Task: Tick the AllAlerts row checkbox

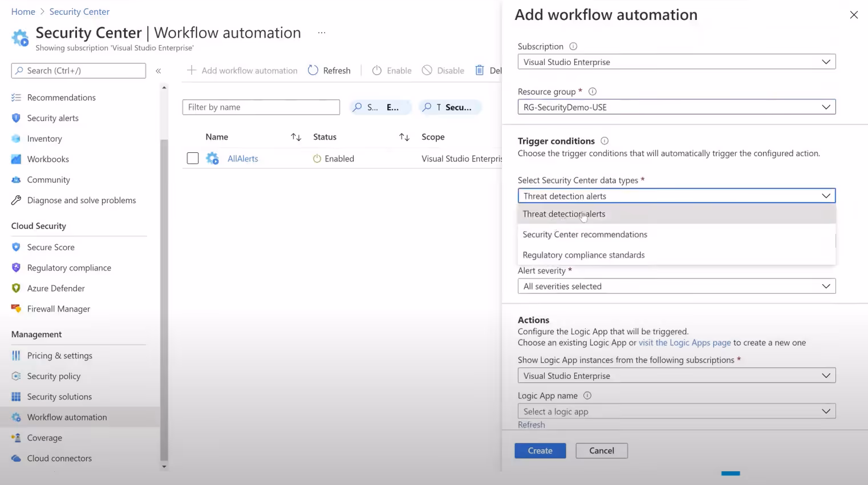Action: 193,158
